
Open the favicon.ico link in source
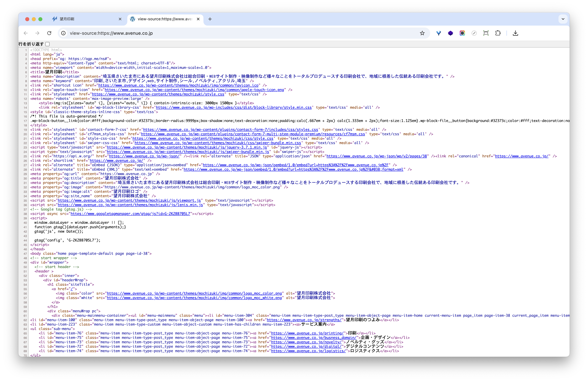178,85
